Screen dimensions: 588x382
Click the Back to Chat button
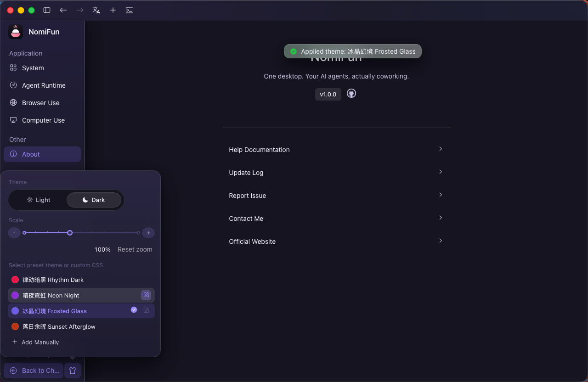pyautogui.click(x=34, y=371)
